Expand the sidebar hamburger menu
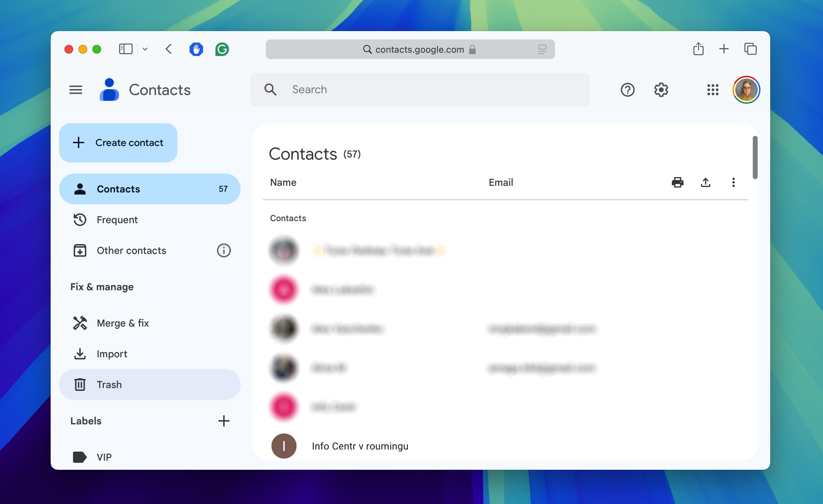 pos(76,89)
